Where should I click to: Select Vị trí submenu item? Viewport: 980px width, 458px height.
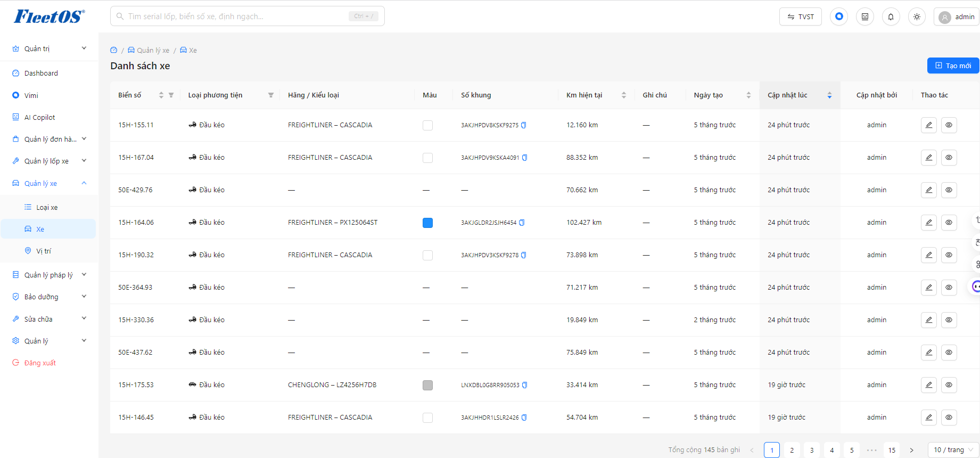pyautogui.click(x=48, y=251)
